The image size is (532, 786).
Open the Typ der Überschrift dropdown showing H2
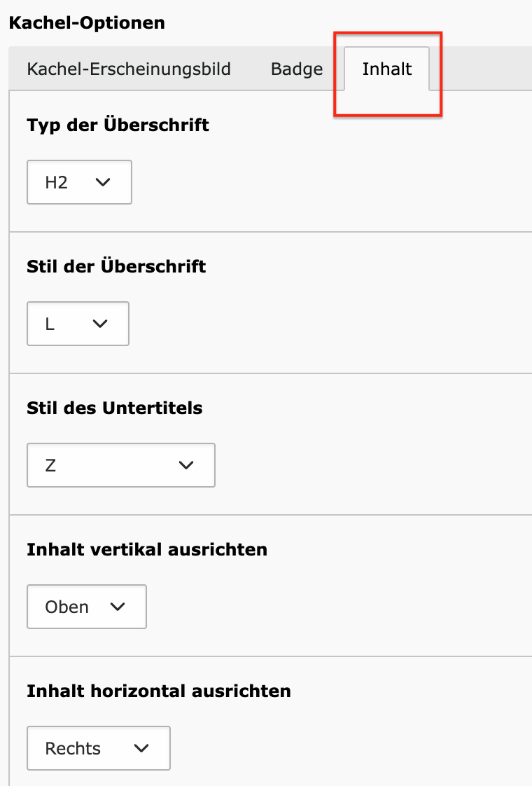[x=79, y=182]
